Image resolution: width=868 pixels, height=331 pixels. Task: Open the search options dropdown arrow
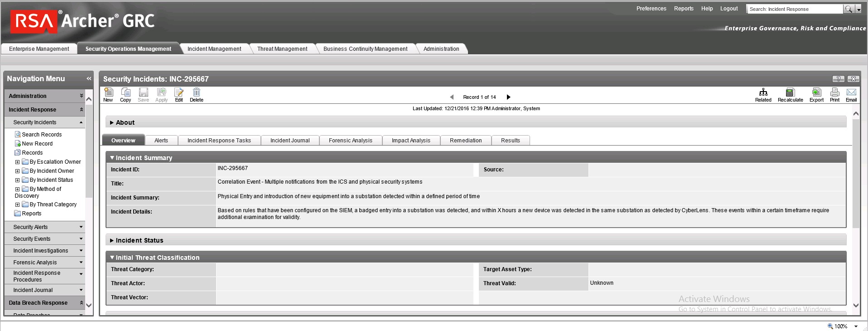tap(858, 10)
